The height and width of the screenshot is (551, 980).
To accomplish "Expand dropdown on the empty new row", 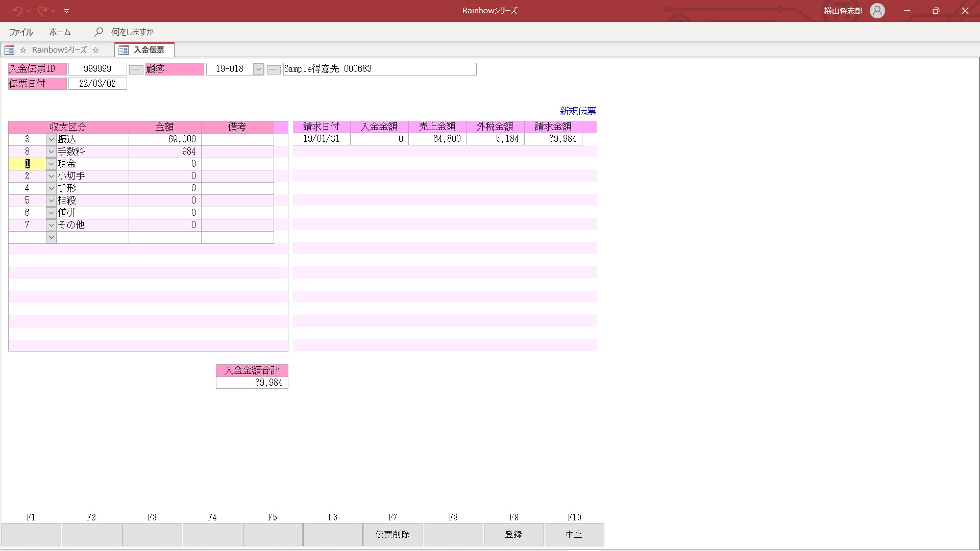I will [x=51, y=237].
